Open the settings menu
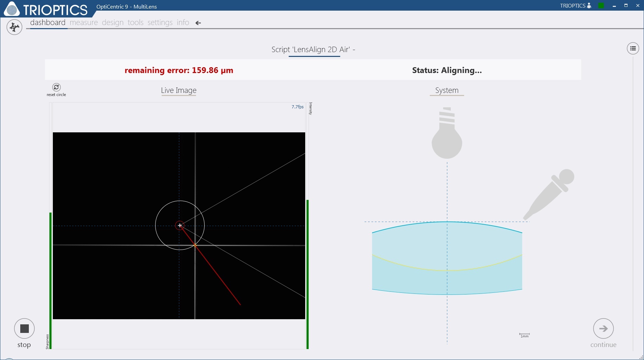 pyautogui.click(x=160, y=23)
